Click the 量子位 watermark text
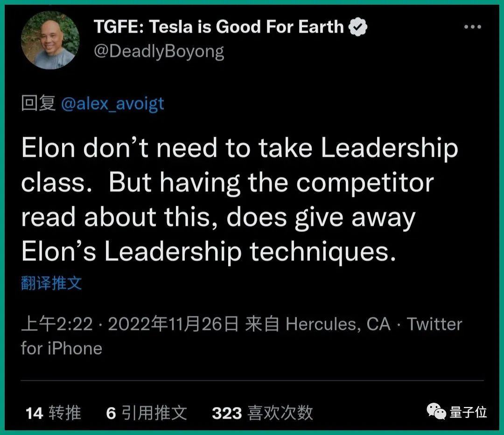 point(469,412)
